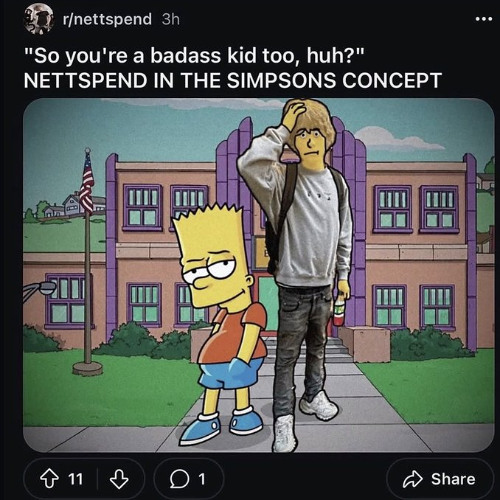
Task: Open the post titled "So you're a badass kid too, huh?"
Action: (x=192, y=56)
